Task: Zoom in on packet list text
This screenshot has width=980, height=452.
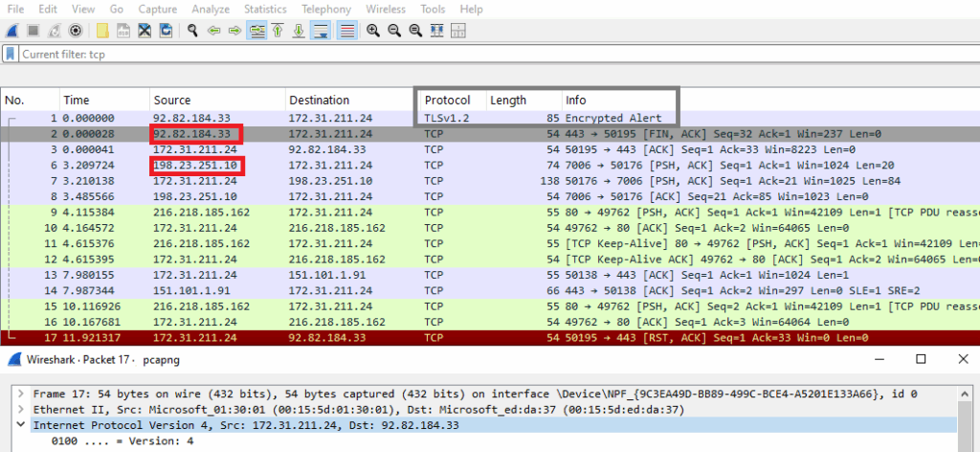Action: [x=373, y=30]
